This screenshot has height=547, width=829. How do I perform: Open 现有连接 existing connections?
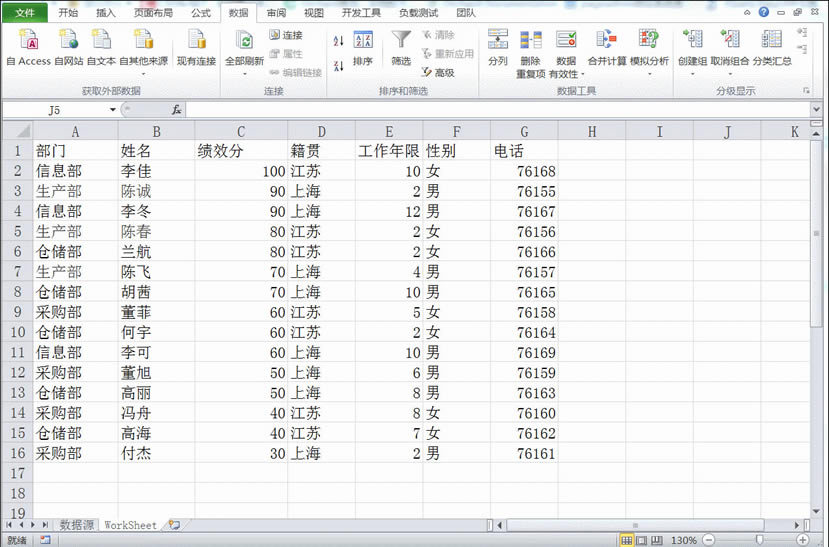tap(196, 48)
